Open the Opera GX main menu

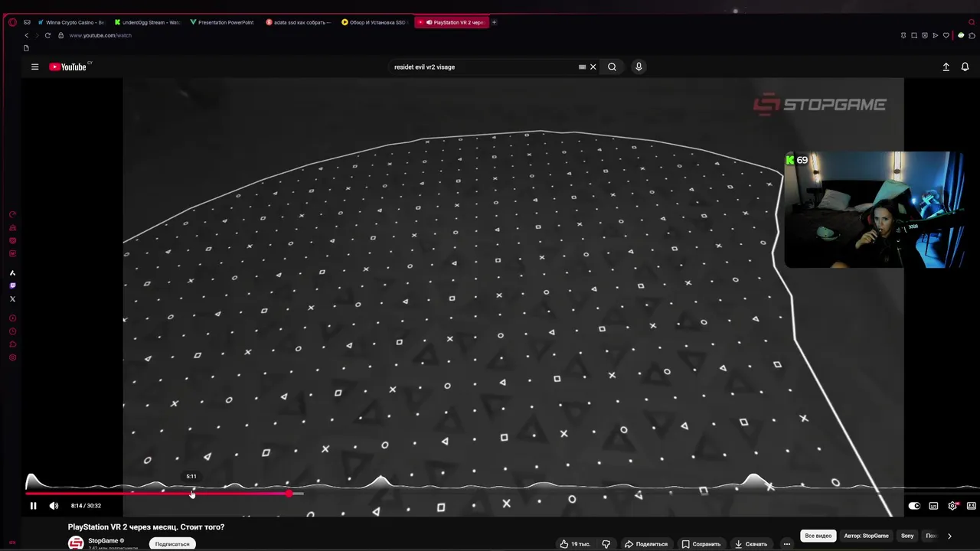12,22
